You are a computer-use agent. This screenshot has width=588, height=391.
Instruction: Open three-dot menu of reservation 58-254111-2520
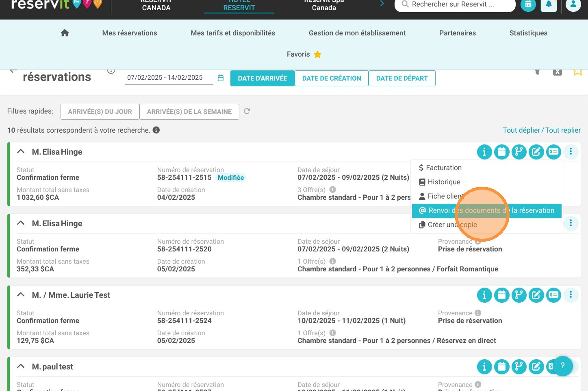point(571,223)
